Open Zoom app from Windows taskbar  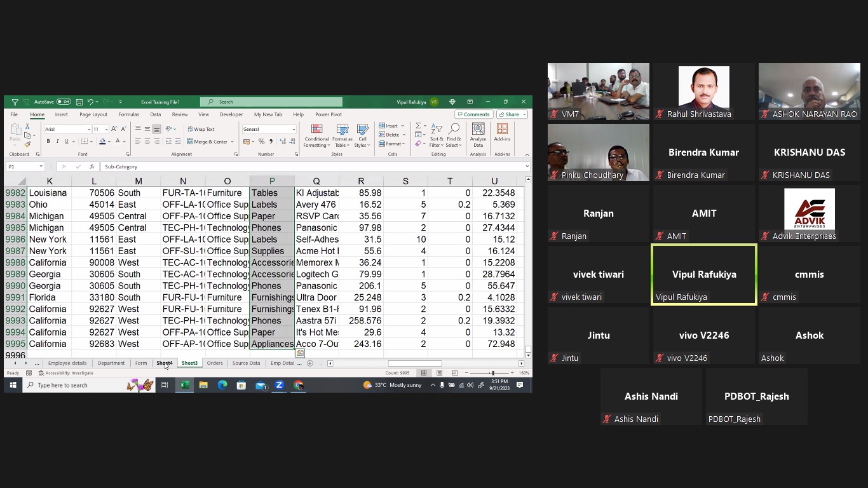(279, 385)
